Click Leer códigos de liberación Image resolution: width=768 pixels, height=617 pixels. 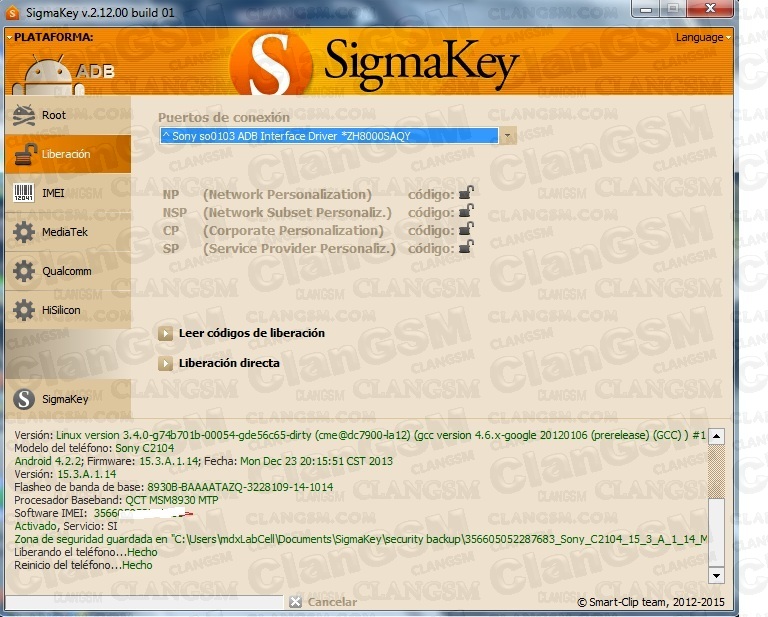click(x=241, y=333)
